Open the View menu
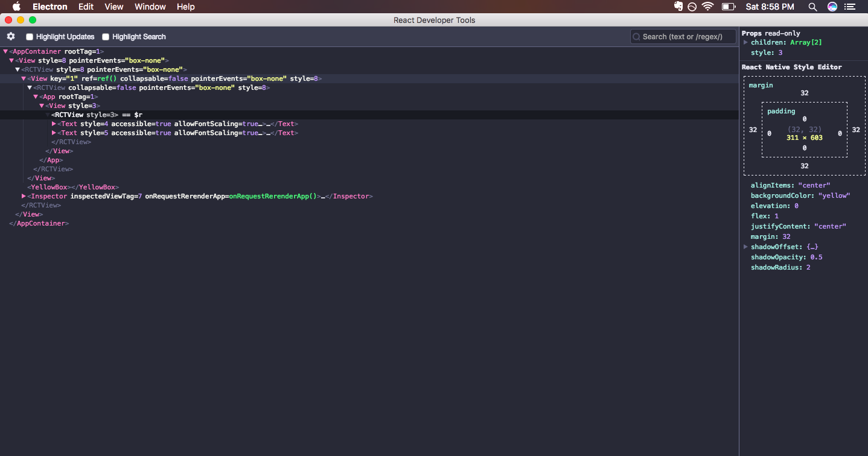The image size is (868, 456). (113, 7)
